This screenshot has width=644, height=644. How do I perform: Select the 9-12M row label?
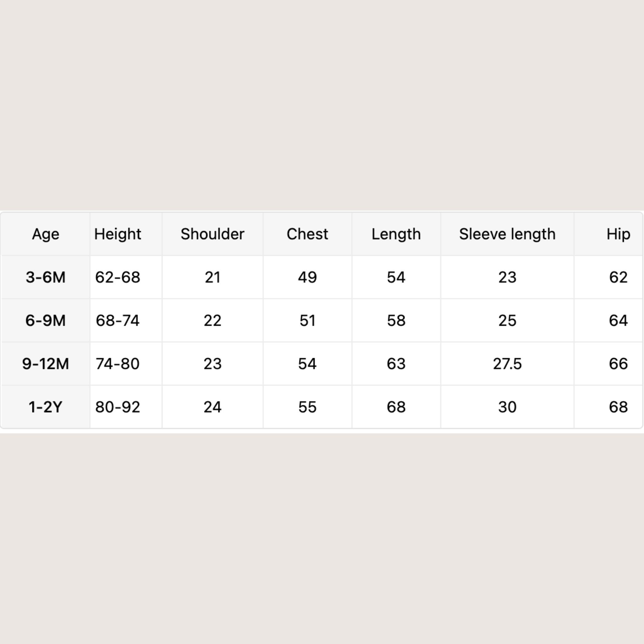(46, 364)
